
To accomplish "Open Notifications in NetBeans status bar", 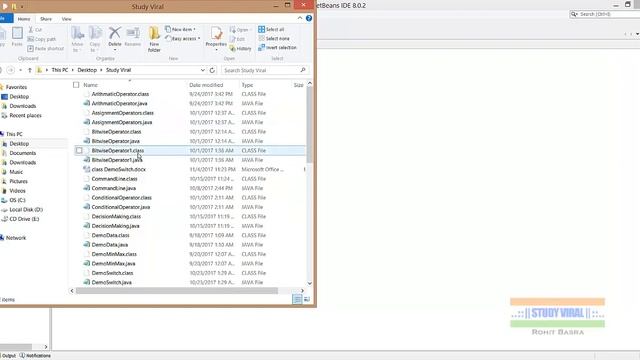I will coord(36,356).
